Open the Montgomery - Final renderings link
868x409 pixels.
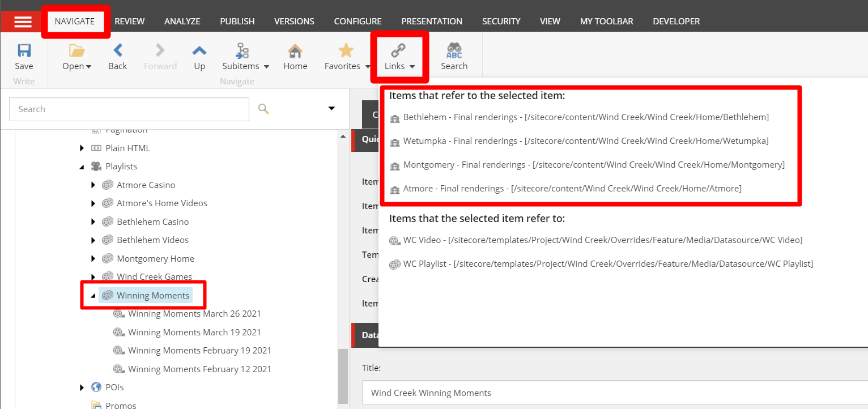coord(594,165)
